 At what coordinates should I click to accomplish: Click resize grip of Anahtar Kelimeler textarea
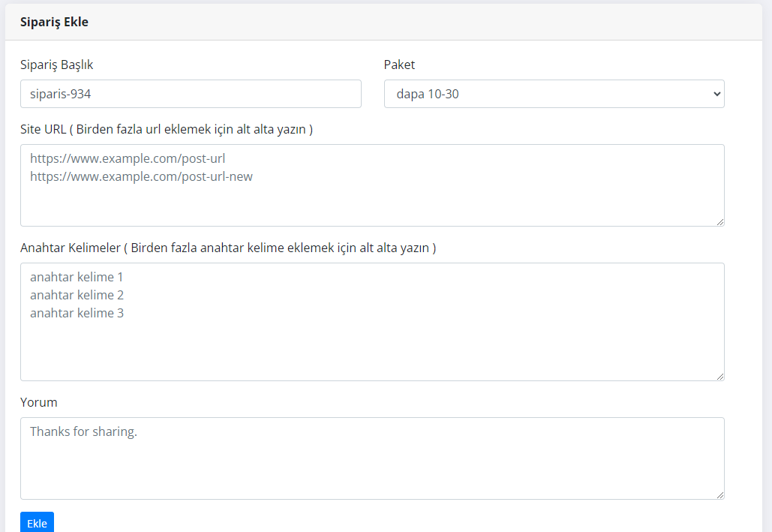[x=720, y=377]
